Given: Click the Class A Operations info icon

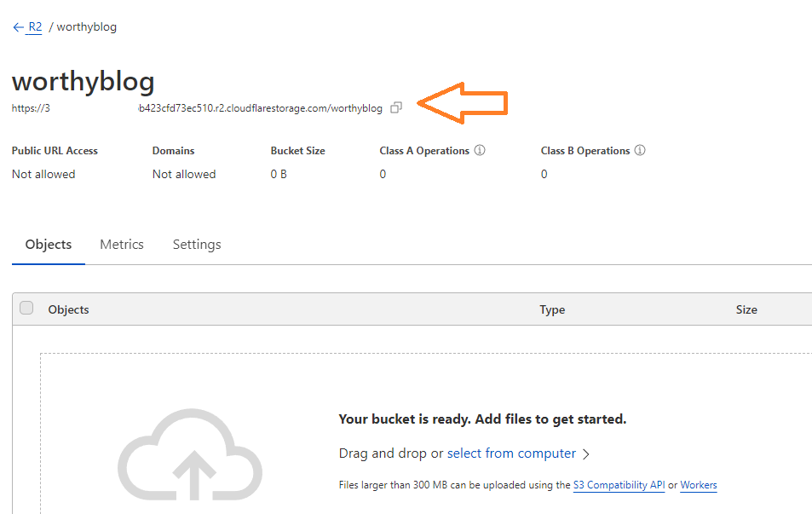Looking at the screenshot, I should coord(480,150).
